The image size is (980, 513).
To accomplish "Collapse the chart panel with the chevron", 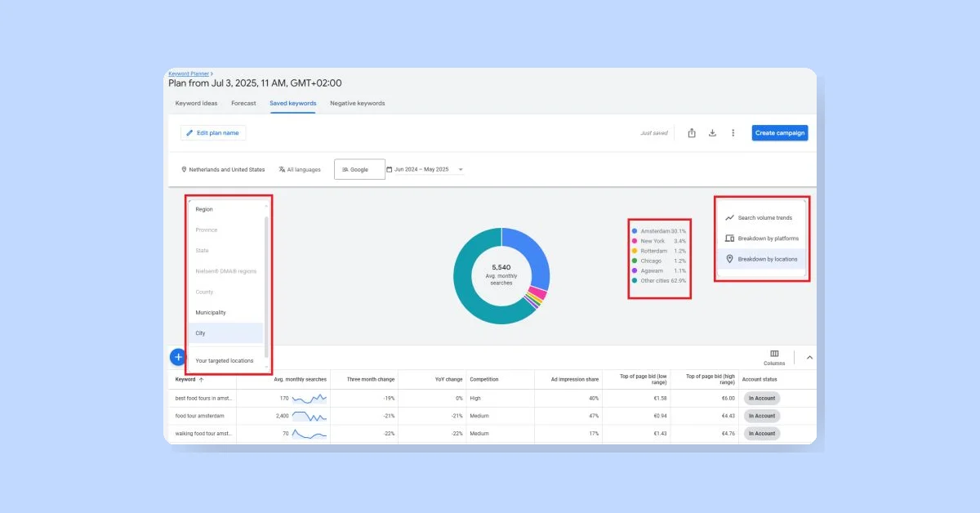I will [809, 357].
